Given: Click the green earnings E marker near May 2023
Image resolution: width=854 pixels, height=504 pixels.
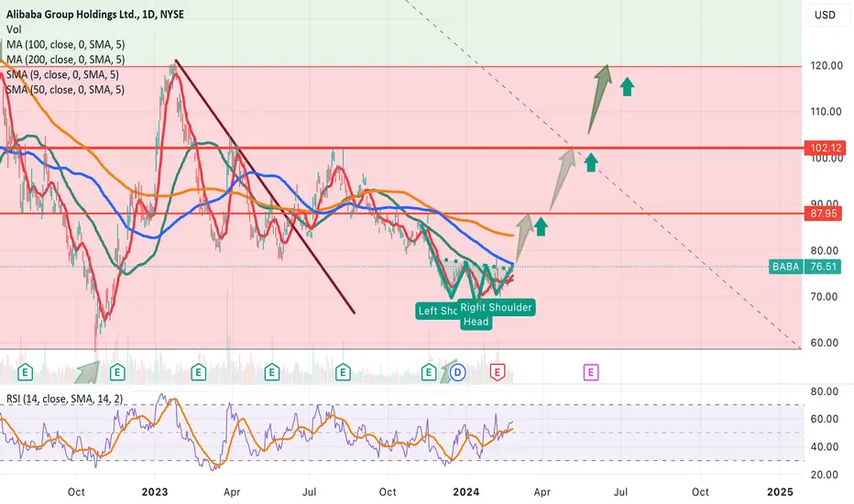Looking at the screenshot, I should click(272, 373).
